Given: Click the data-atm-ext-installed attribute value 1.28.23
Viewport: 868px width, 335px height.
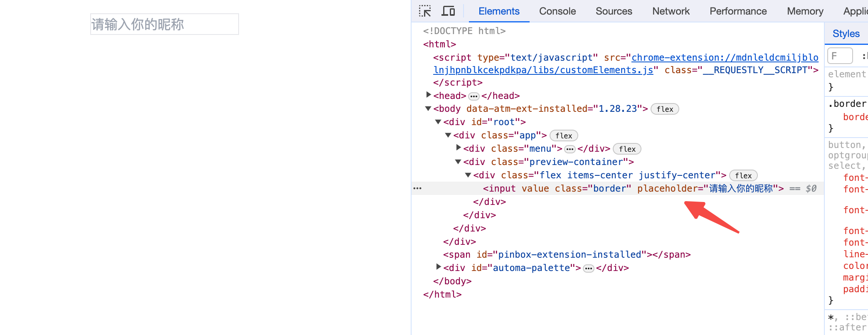Looking at the screenshot, I should [x=617, y=108].
